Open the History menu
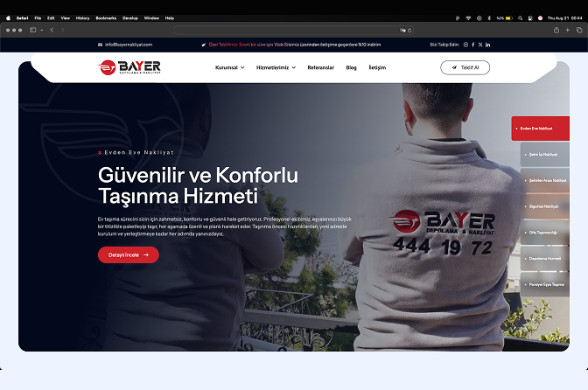588x390 pixels. click(x=82, y=18)
